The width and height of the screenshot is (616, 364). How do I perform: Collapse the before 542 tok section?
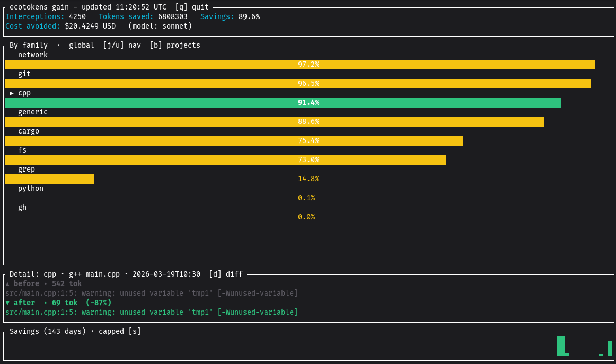pos(43,283)
